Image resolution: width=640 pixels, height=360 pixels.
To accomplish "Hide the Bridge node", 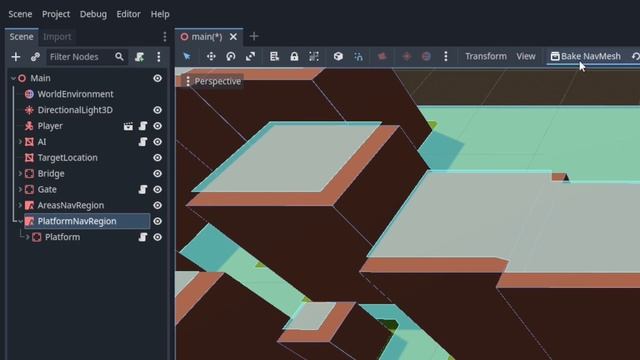I will click(x=158, y=174).
